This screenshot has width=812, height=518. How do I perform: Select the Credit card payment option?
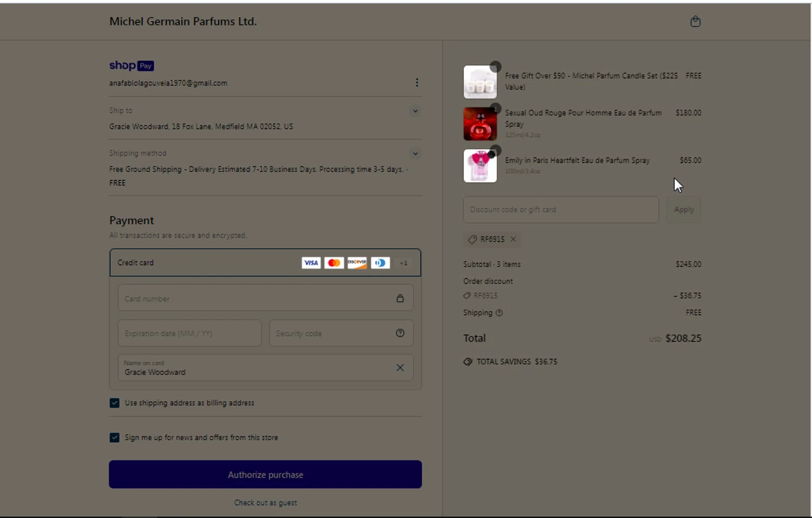[265, 263]
